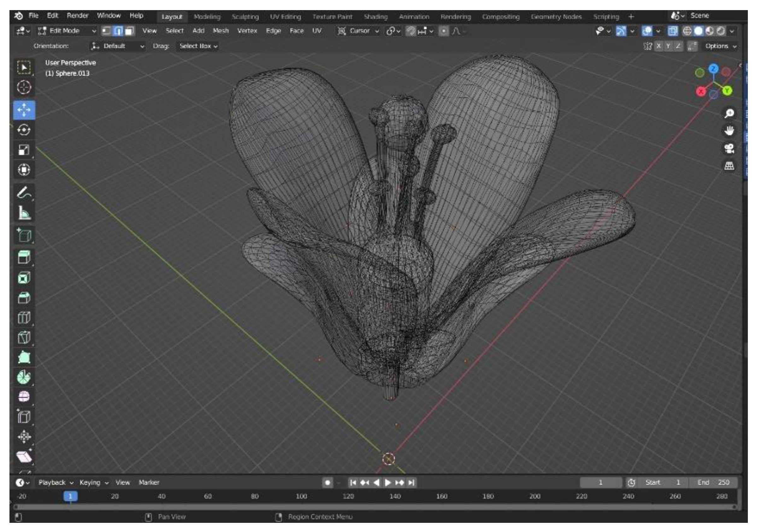Select the Scale tool icon

tap(24, 150)
